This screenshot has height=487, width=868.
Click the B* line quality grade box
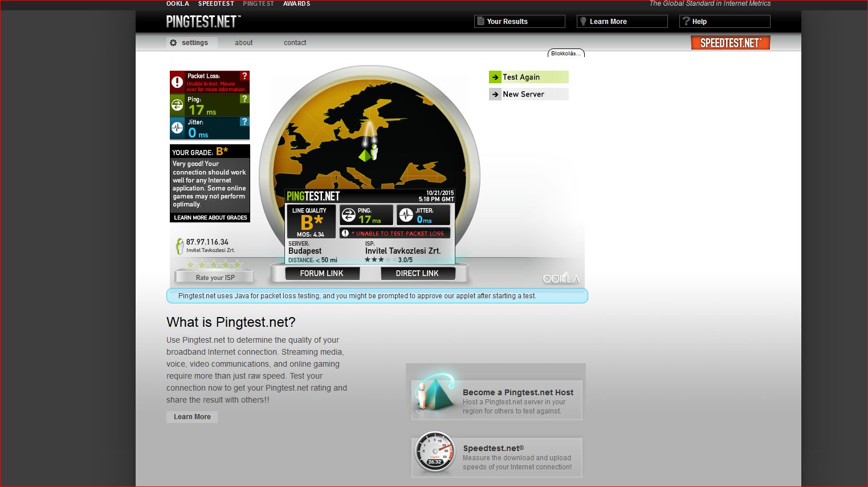[x=311, y=222]
